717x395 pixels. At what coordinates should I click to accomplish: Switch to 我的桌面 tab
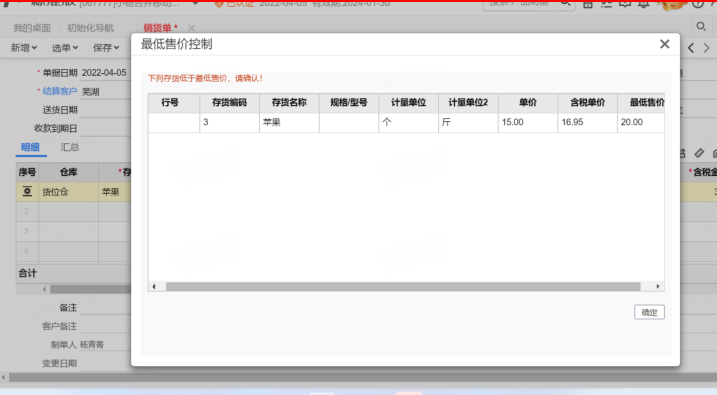coord(32,28)
